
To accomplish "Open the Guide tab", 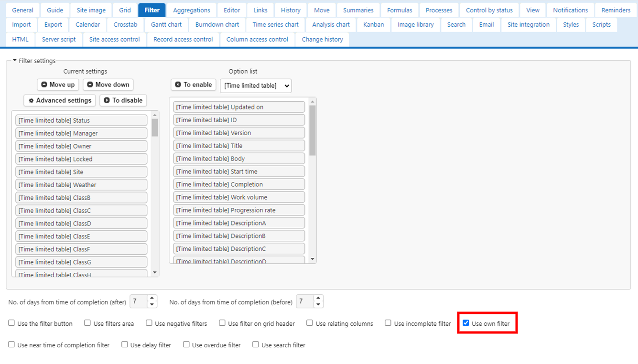I will 55,10.
